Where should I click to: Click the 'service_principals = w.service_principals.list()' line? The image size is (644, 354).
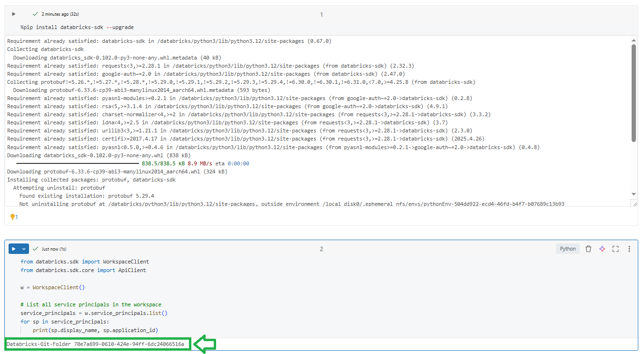tap(94, 313)
